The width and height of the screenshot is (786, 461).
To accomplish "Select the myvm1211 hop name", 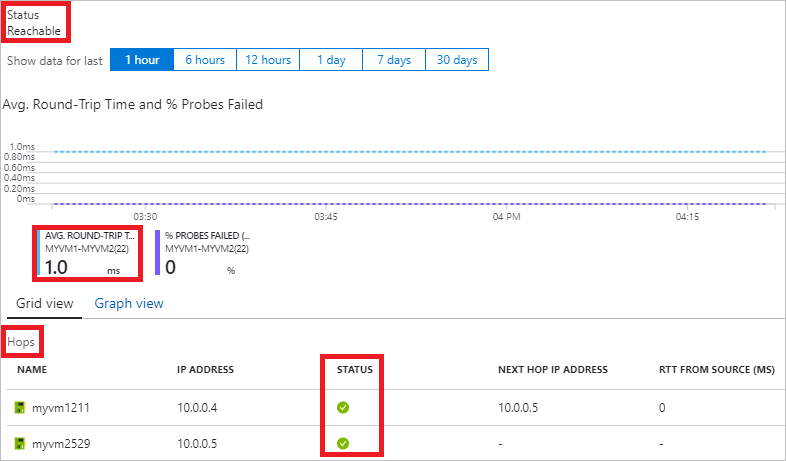I will 61,408.
